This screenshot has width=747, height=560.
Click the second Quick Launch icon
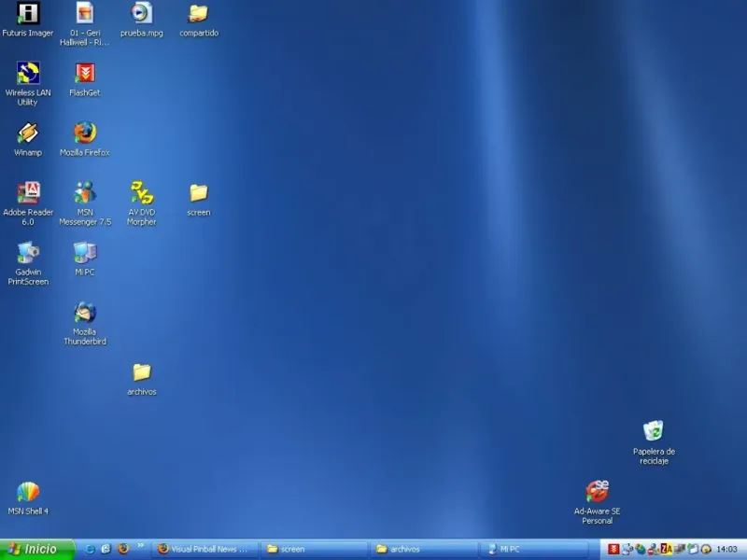click(x=106, y=549)
